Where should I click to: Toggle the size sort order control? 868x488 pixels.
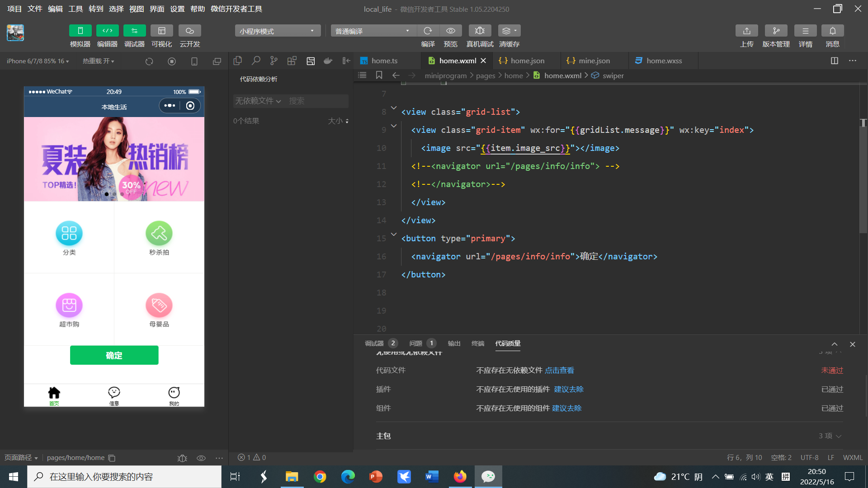[338, 121]
